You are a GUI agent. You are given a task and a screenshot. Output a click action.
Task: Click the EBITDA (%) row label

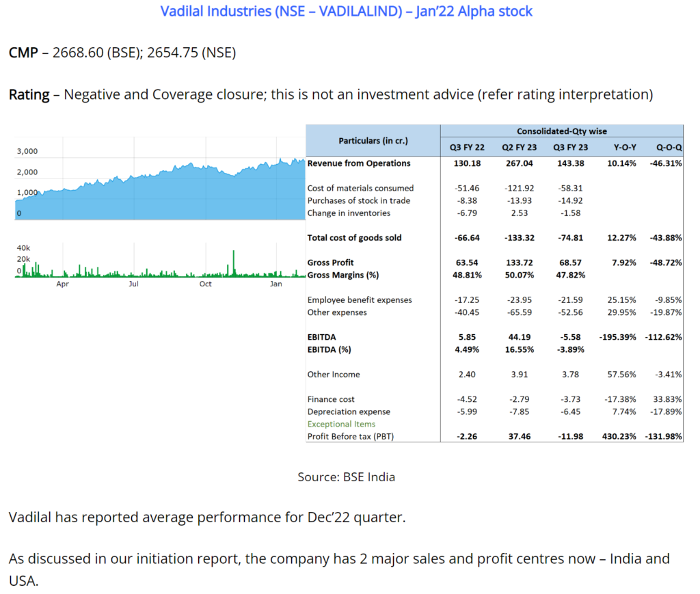(329, 350)
